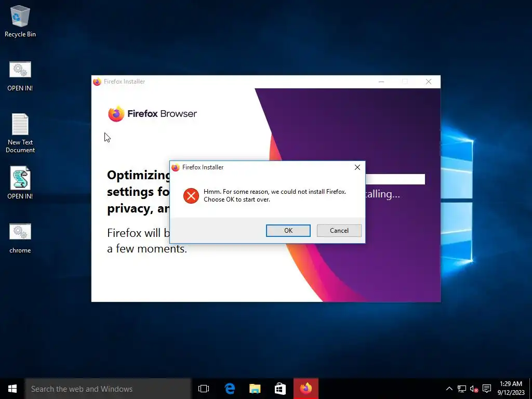The height and width of the screenshot is (399, 532).
Task: Select the first 'OPEN IN!' gear icon on the desktop
Action: click(x=20, y=76)
